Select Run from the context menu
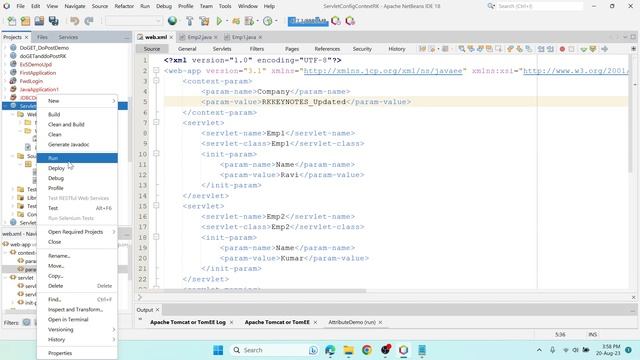The image size is (640, 360). [77, 158]
